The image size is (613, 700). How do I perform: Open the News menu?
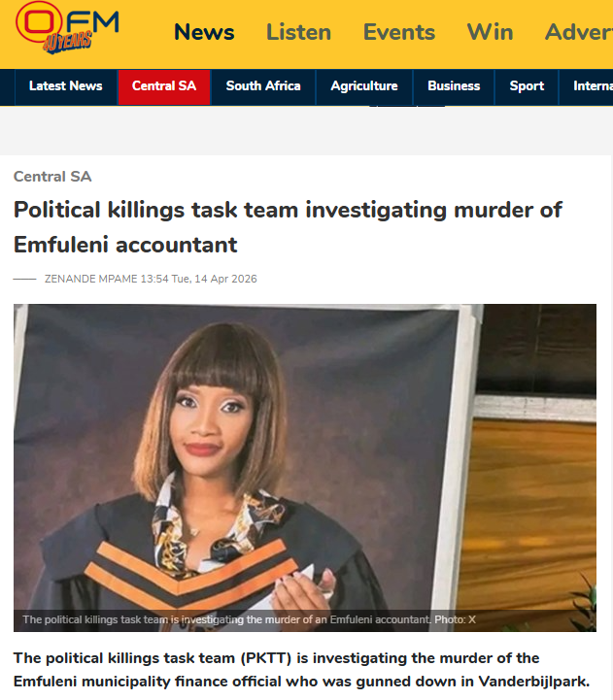(x=204, y=32)
